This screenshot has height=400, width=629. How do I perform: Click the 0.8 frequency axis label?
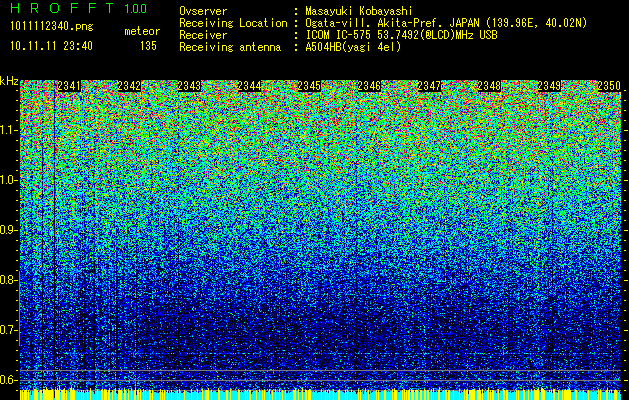[x=8, y=280]
